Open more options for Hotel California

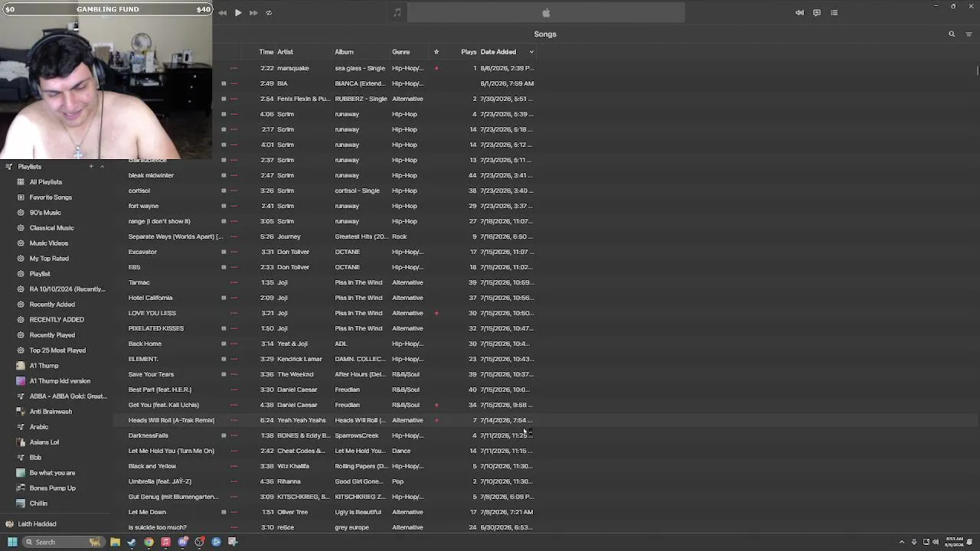coord(234,298)
